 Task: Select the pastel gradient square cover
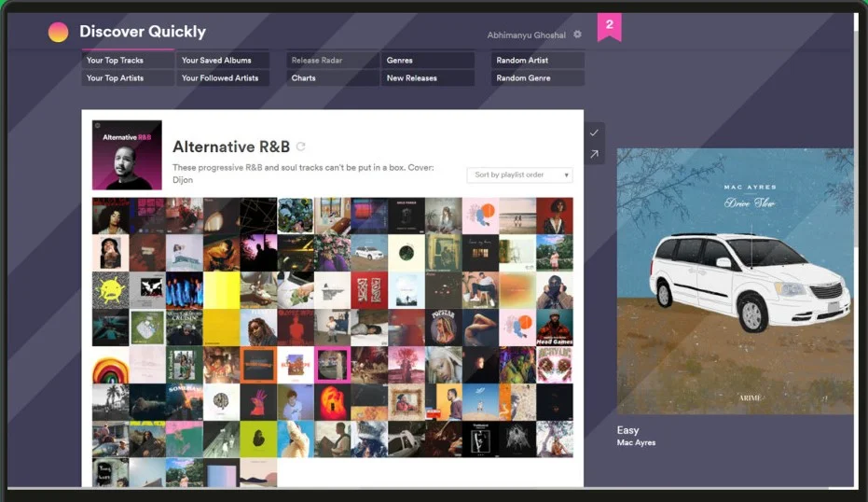click(222, 472)
